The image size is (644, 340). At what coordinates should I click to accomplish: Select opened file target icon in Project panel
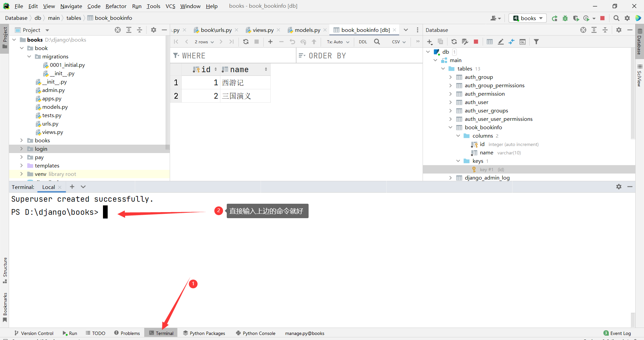(x=118, y=30)
